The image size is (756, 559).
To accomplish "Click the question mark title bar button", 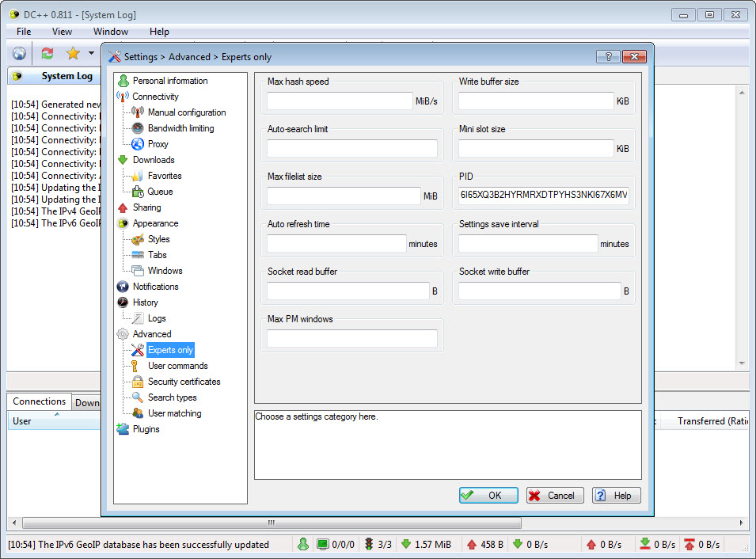I will [608, 56].
